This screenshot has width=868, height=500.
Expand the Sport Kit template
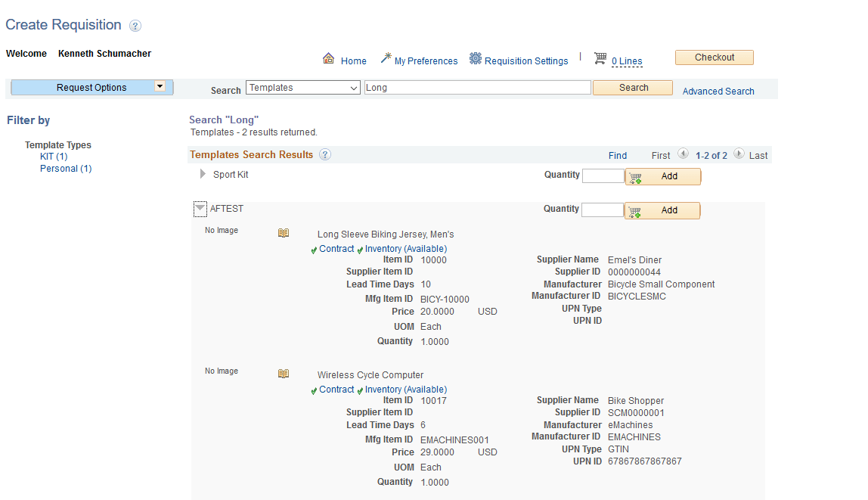(x=203, y=174)
